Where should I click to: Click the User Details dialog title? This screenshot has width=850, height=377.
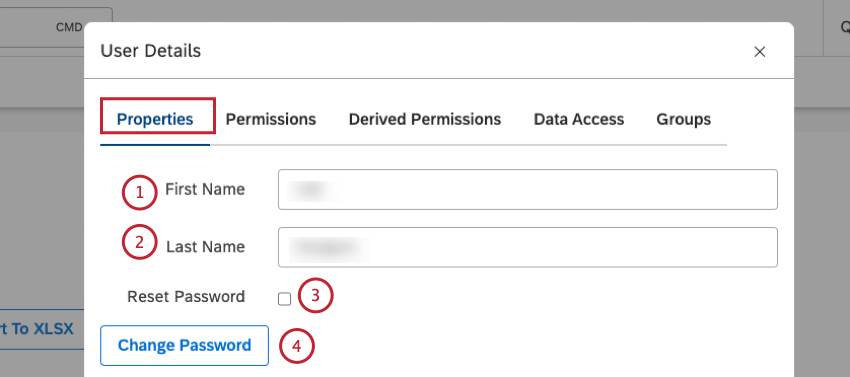coord(151,51)
